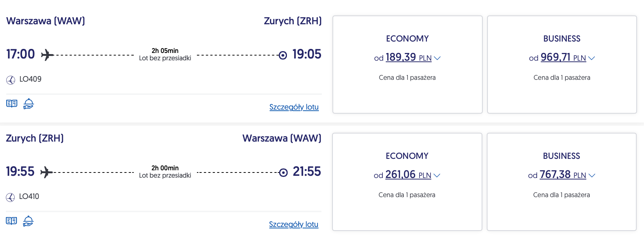Click the meal service icon for LO409

[28, 104]
